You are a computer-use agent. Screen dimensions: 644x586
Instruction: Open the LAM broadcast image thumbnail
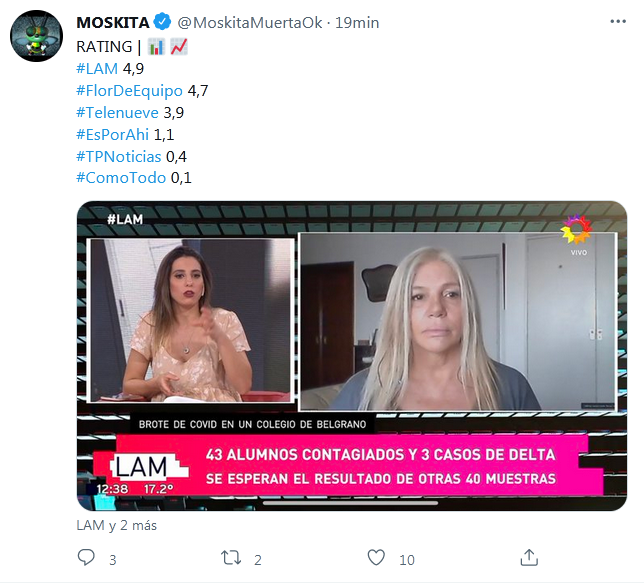352,356
